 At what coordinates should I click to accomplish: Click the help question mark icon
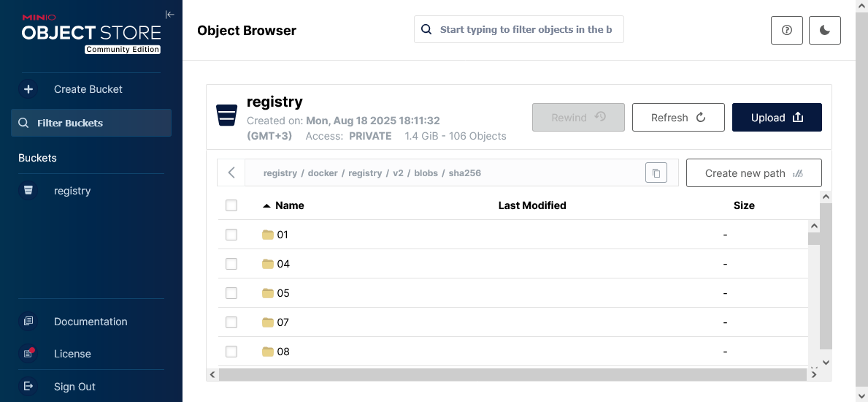[786, 31]
